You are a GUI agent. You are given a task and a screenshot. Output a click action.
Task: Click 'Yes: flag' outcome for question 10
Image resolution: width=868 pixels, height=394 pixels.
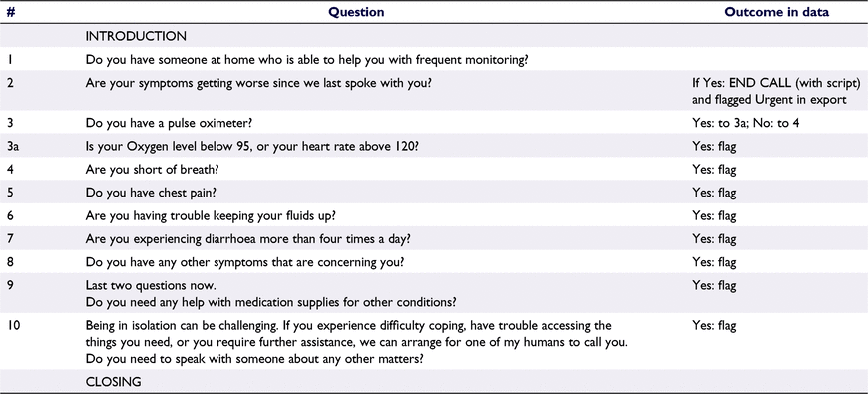point(714,326)
